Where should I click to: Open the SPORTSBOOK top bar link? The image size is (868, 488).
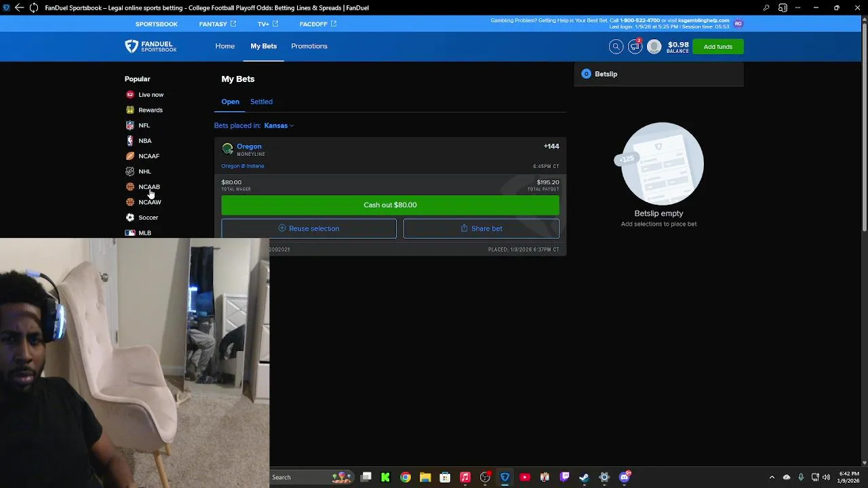click(157, 24)
